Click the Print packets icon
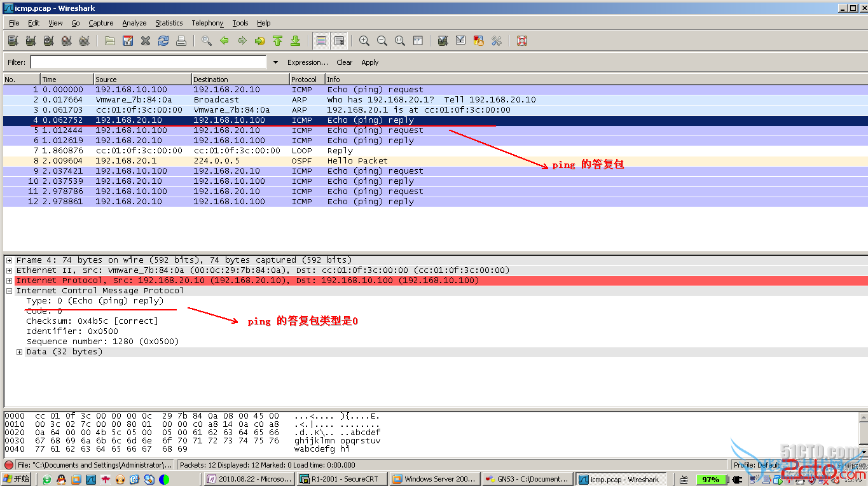This screenshot has width=868, height=486. tap(181, 41)
